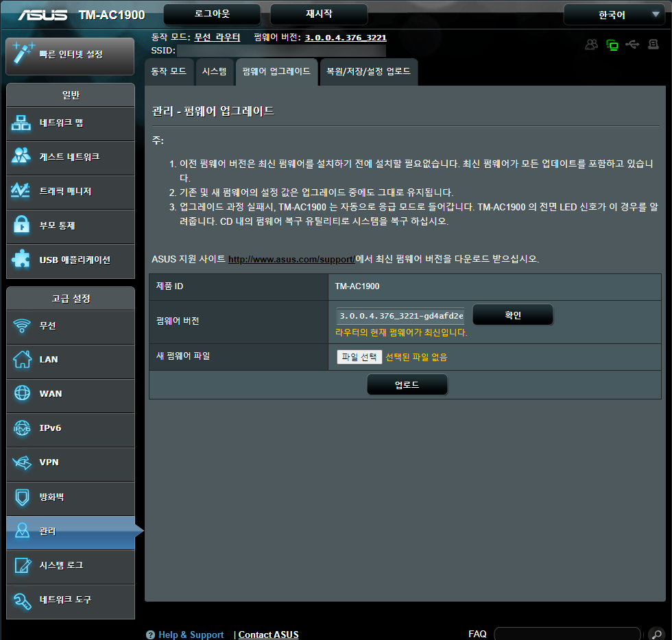Click the 파일 선택 file chooser button

point(359,357)
